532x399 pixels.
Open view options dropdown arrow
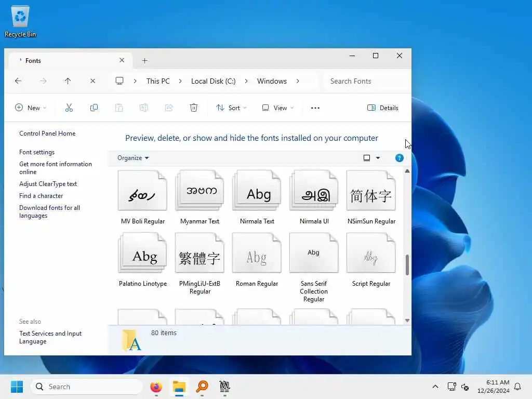click(x=378, y=158)
